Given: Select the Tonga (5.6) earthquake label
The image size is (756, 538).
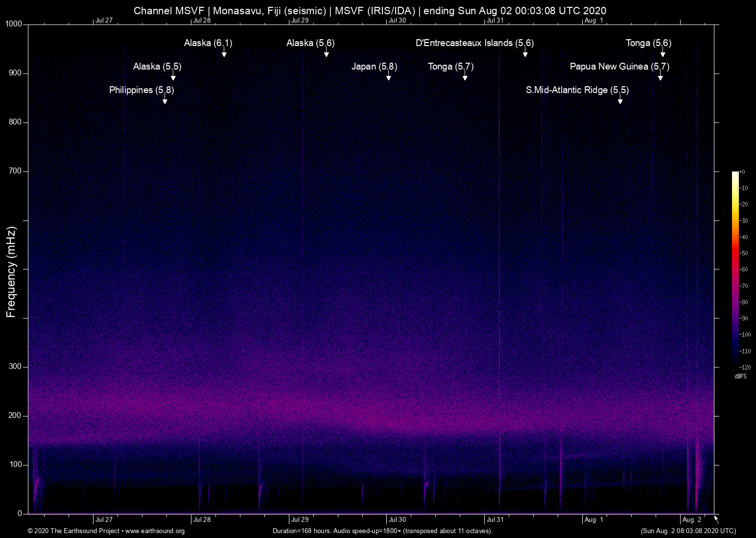Looking at the screenshot, I should [x=648, y=43].
